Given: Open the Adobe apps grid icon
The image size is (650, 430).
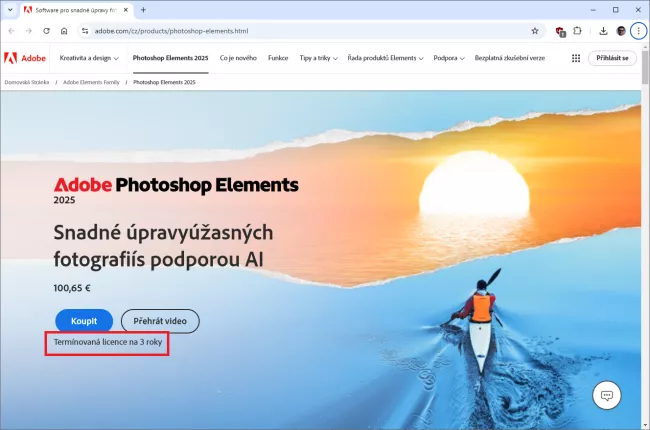Looking at the screenshot, I should click(x=576, y=58).
